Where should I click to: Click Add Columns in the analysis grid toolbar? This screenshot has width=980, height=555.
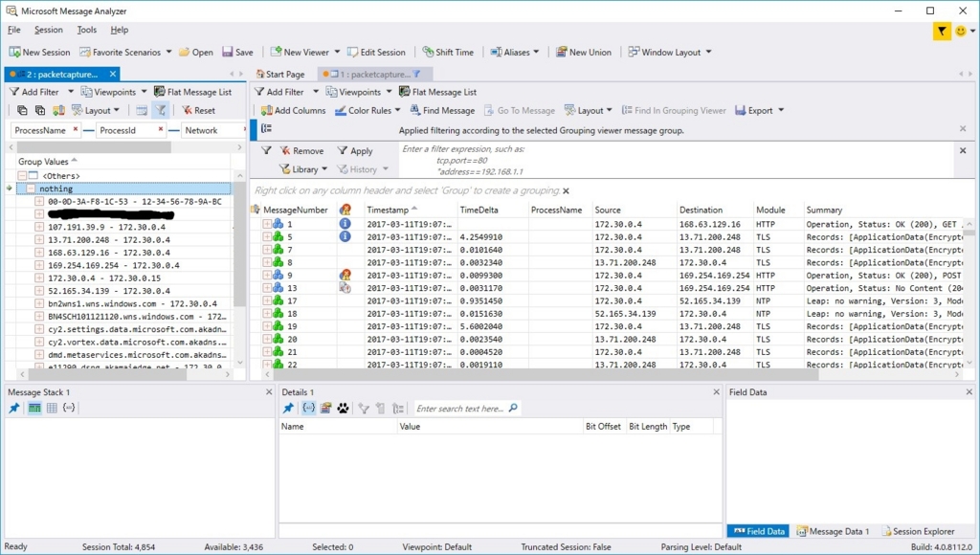(x=293, y=110)
